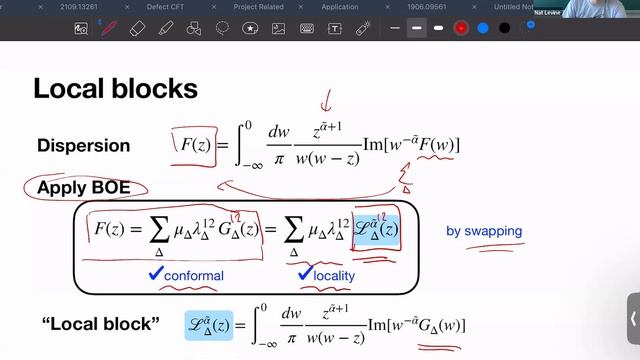Open the stickers/favorites star tool
640x360 pixels.
pos(250,29)
